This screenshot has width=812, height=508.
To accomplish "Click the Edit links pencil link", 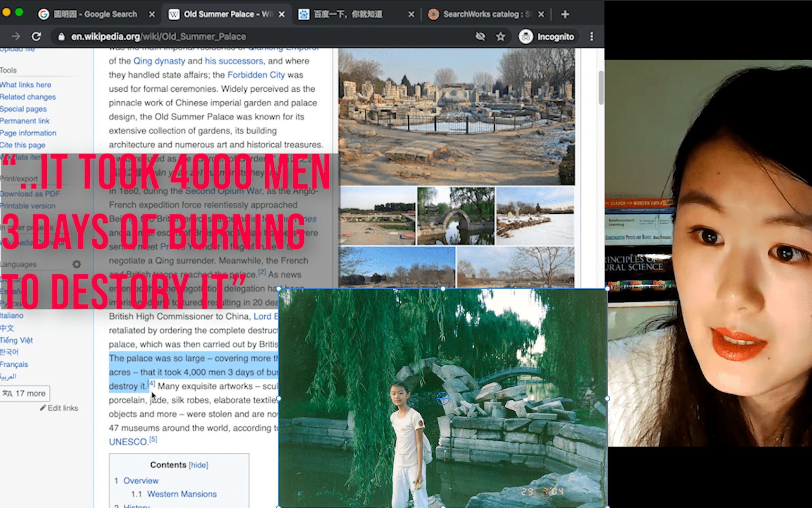I will (59, 408).
